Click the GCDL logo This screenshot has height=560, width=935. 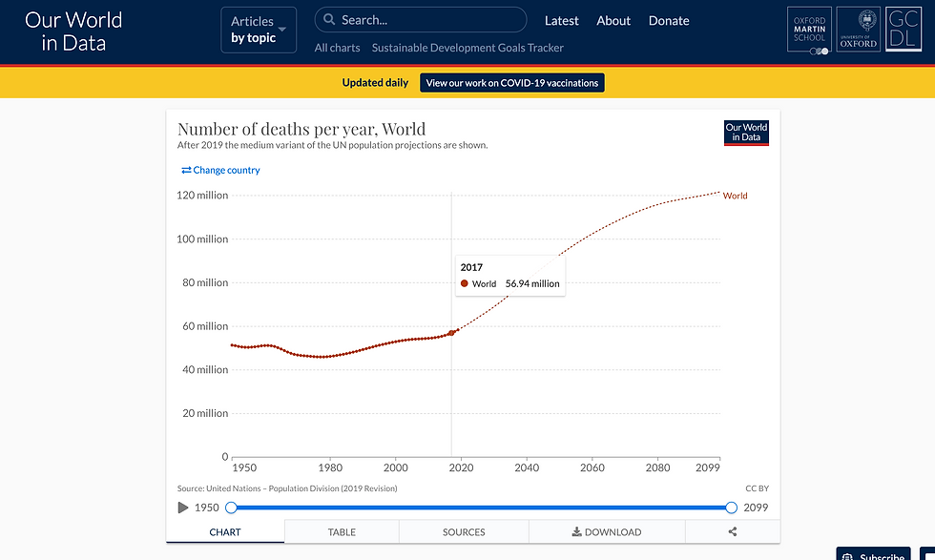tap(902, 31)
